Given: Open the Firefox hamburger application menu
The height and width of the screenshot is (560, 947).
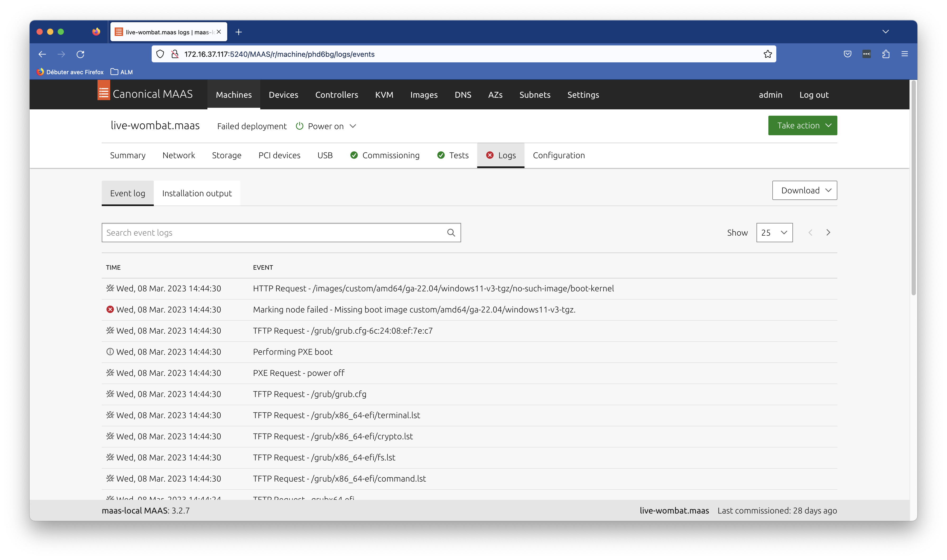Looking at the screenshot, I should (x=904, y=54).
